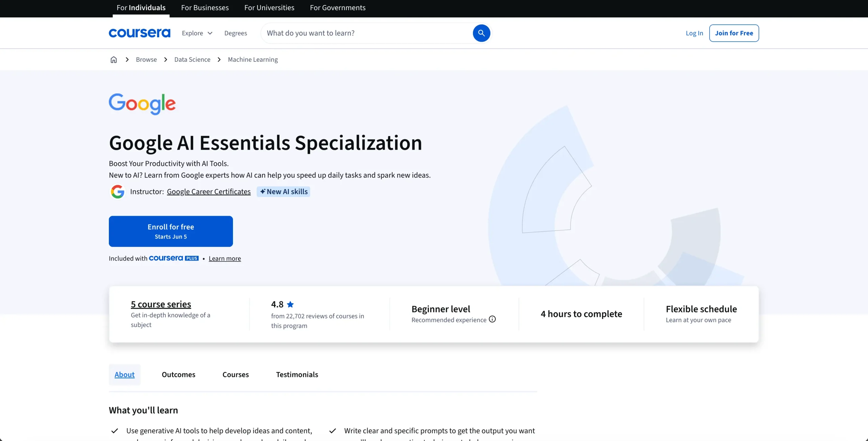Click 'Write clear and specific prompts' item
This screenshot has height=441, width=868.
[439, 431]
